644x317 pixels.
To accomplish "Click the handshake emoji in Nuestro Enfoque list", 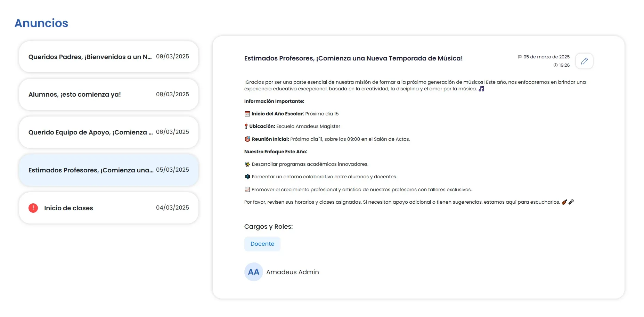I will click(x=247, y=176).
